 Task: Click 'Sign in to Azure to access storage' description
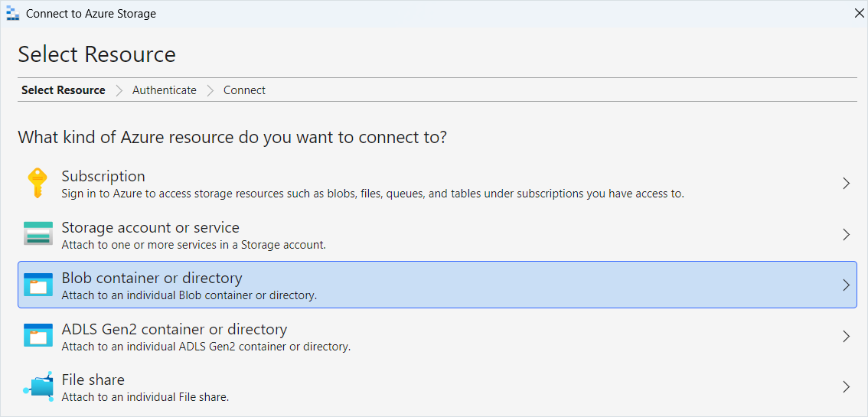coord(373,194)
